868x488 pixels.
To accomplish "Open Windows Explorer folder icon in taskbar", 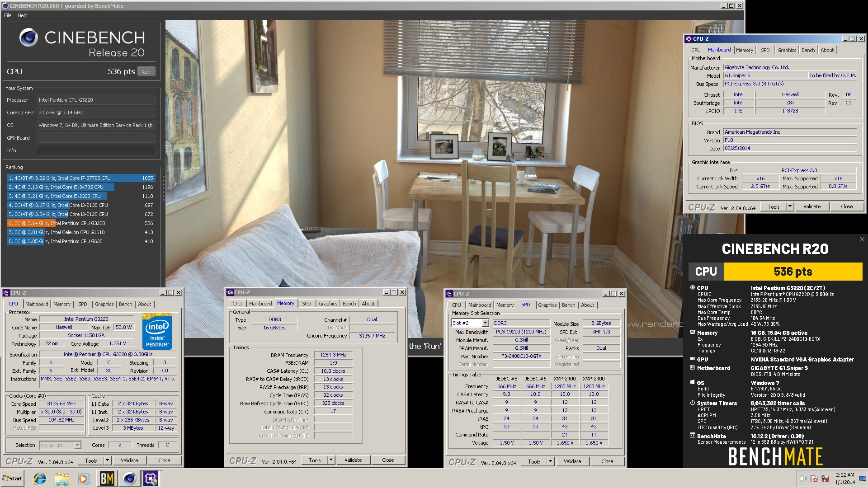I will point(62,479).
